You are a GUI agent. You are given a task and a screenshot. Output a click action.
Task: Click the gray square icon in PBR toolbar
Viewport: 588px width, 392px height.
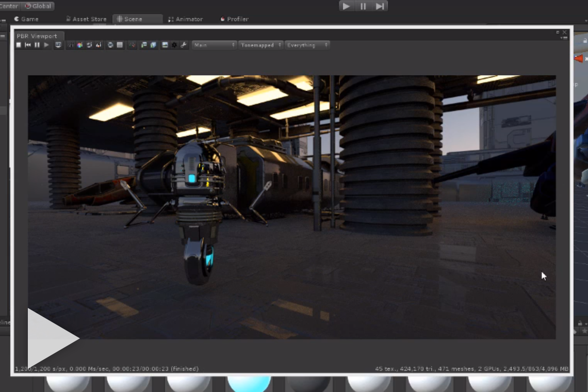(x=120, y=45)
